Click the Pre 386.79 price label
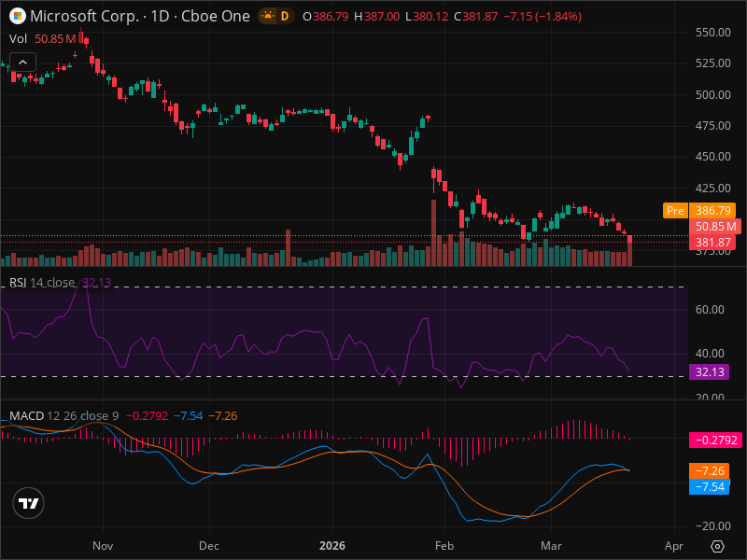This screenshot has width=747, height=560. click(x=698, y=211)
